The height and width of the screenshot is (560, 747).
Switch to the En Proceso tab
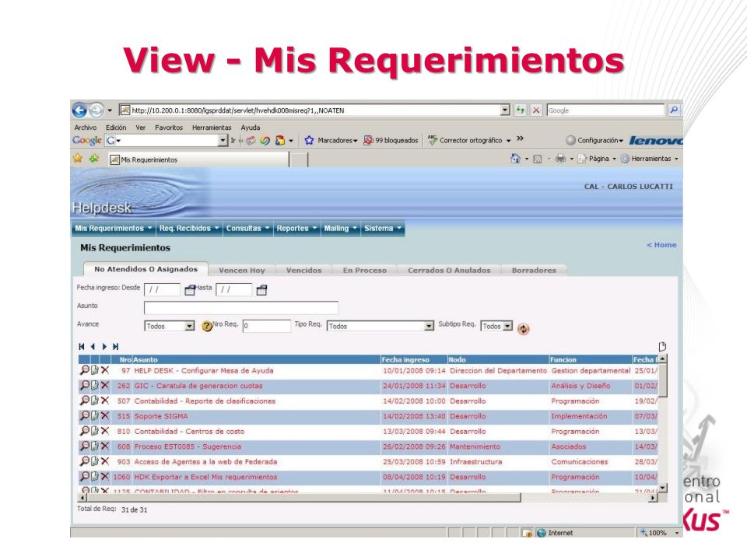pos(365,271)
